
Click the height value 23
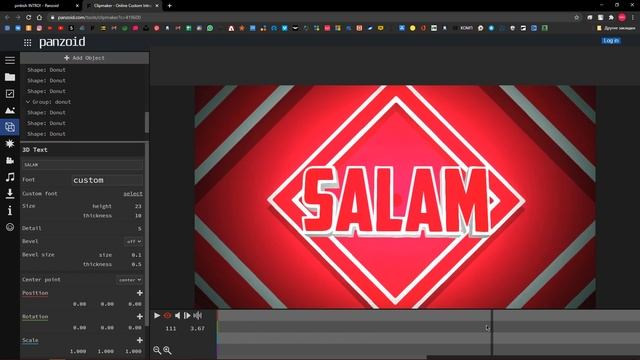click(138, 206)
